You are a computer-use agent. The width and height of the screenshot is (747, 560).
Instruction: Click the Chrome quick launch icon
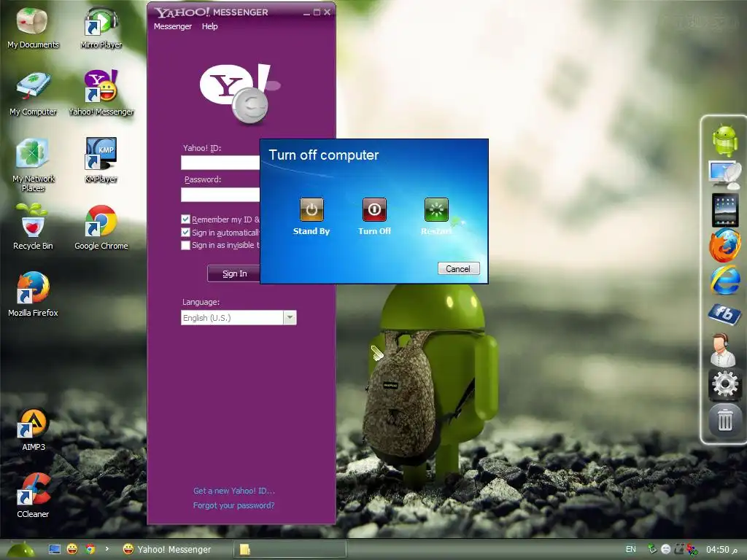[90, 550]
